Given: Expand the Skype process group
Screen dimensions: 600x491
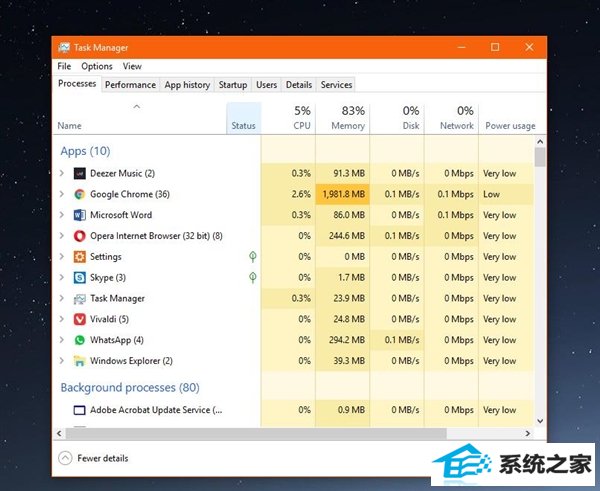Looking at the screenshot, I should click(62, 277).
